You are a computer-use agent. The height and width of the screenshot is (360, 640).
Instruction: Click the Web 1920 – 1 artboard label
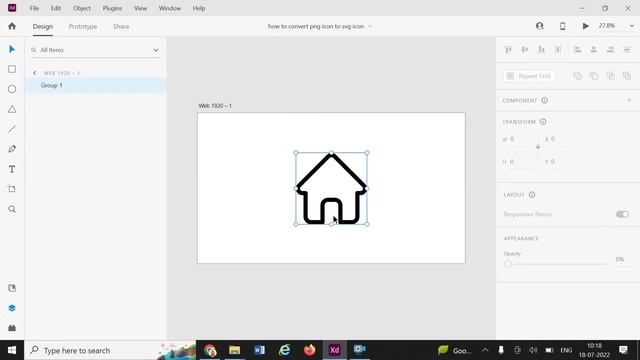(215, 106)
